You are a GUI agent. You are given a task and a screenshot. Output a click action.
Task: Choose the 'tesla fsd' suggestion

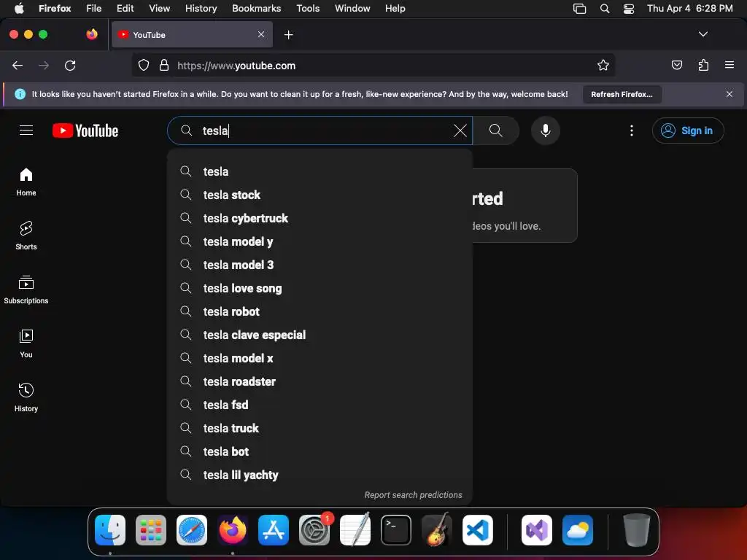[x=320, y=405]
